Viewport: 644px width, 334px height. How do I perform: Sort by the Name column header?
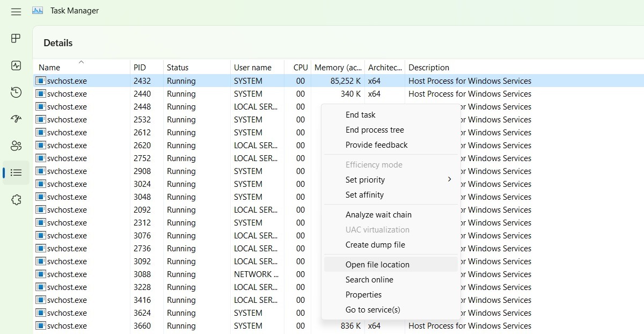[49, 67]
